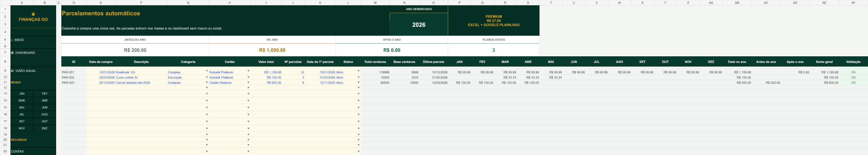Screen dimensions: 868x155
Task: Open Status dropdown for PAR-003 row
Action: (x=359, y=82)
